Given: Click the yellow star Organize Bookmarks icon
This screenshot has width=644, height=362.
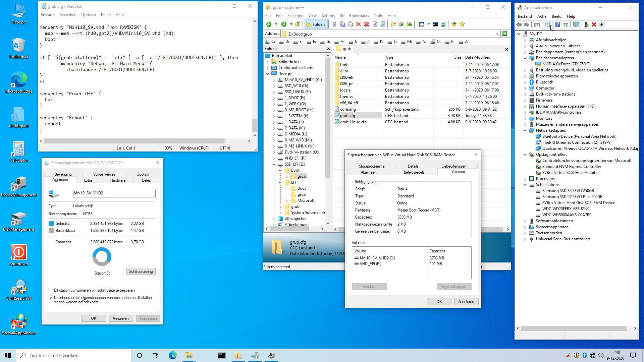Looking at the screenshot, I should [462, 24].
